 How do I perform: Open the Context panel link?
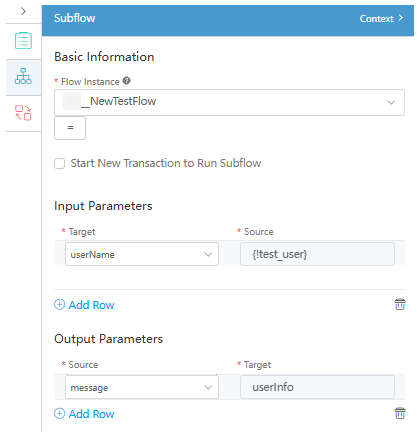(x=381, y=18)
